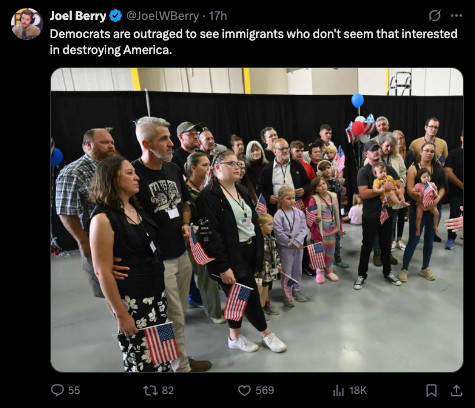Click the blue verified checkmark badge
The image size is (475, 408).
click(x=115, y=16)
